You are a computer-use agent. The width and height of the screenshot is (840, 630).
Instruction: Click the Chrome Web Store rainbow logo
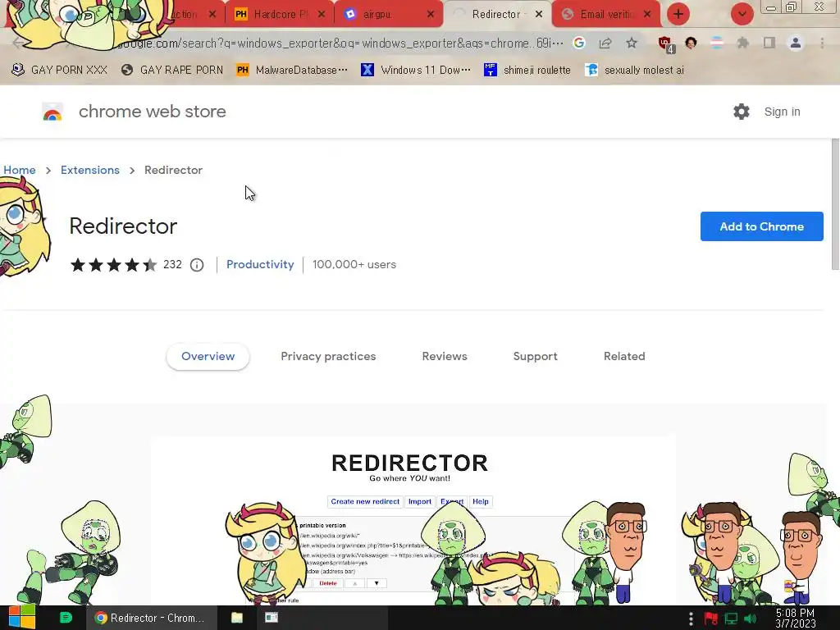click(52, 112)
